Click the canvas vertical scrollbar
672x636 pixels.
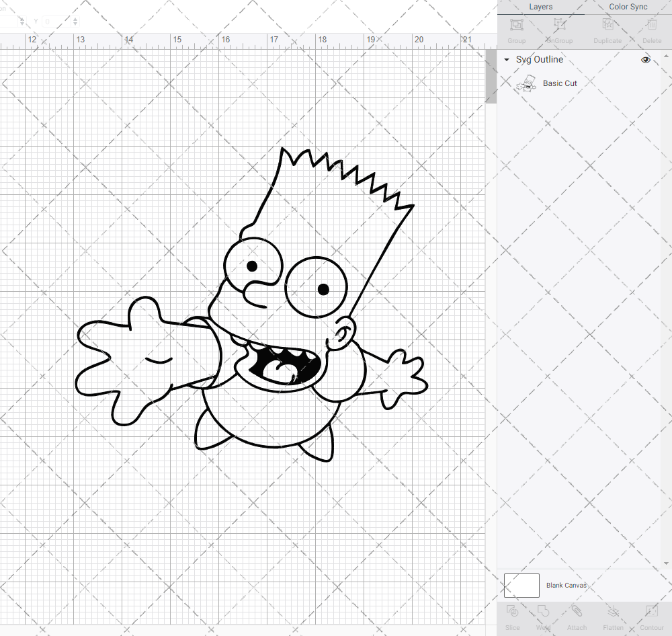(490, 75)
